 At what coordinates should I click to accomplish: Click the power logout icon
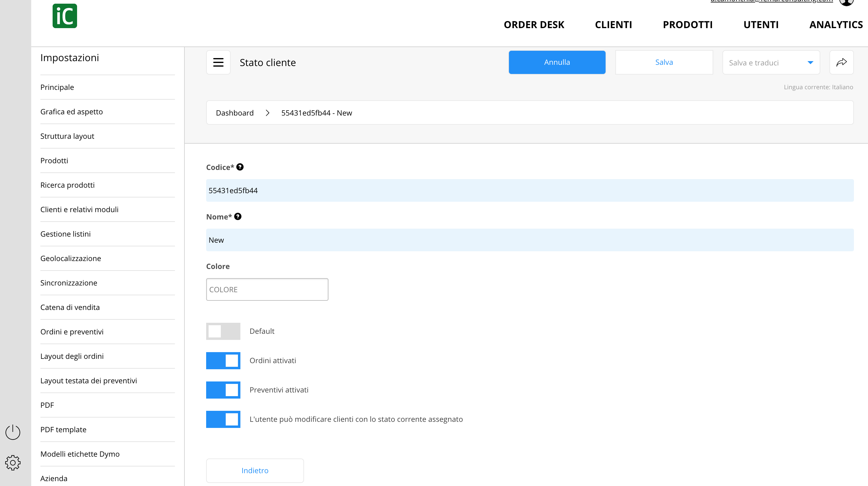13,432
